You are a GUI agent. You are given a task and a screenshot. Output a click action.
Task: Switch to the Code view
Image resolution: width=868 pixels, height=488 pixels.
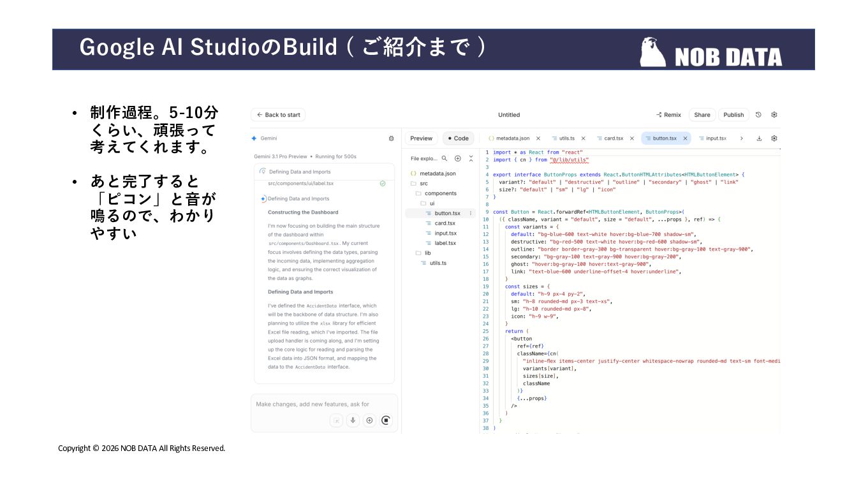click(458, 138)
